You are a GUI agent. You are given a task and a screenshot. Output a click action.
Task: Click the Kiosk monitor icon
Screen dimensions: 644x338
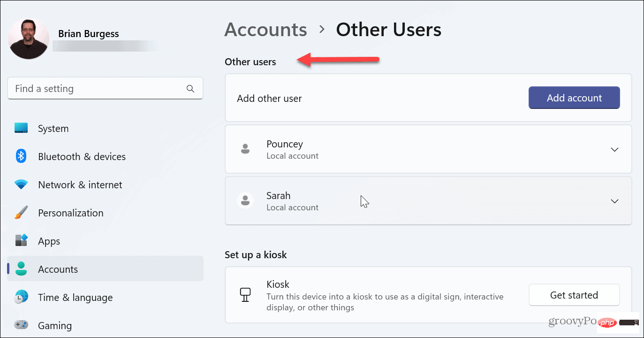click(x=245, y=294)
